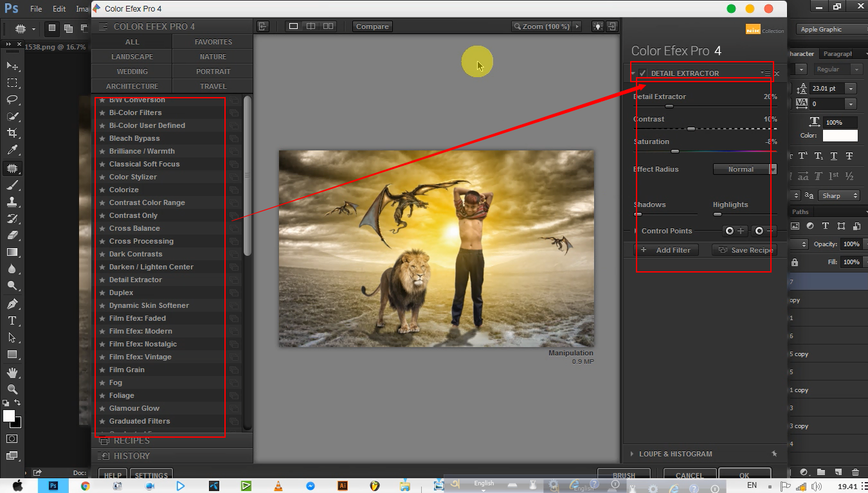
Task: Favorite star for Bleach Bypass filter
Action: pos(102,138)
